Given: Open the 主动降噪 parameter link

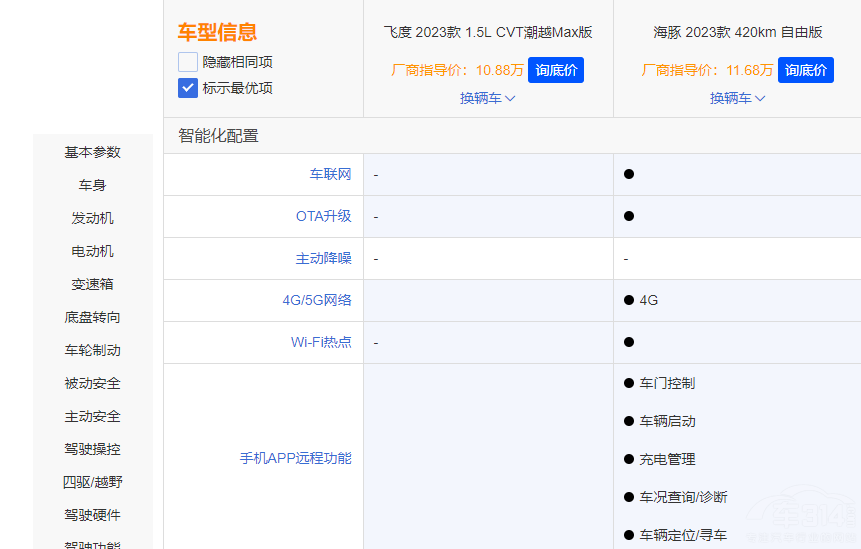Looking at the screenshot, I should pyautogui.click(x=323, y=258).
